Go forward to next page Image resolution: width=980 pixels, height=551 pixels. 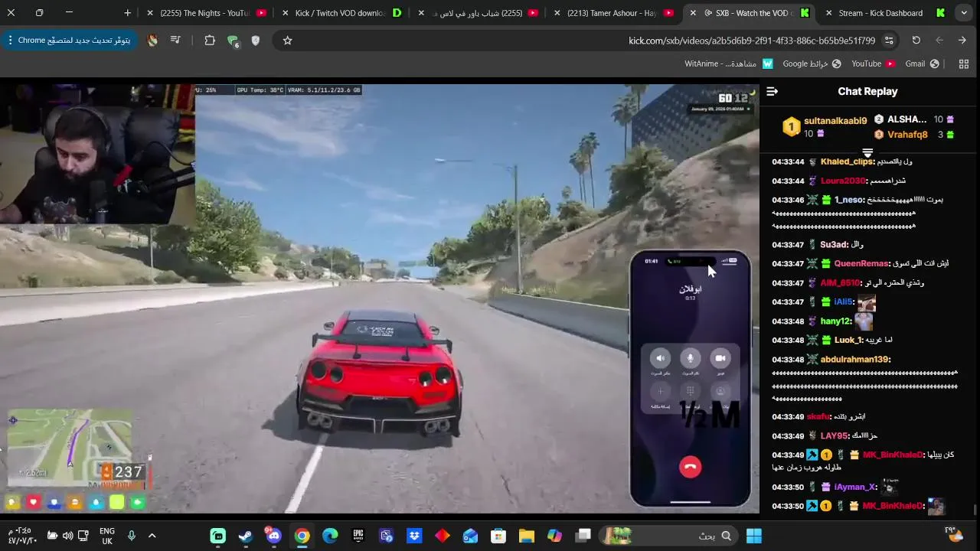point(939,41)
